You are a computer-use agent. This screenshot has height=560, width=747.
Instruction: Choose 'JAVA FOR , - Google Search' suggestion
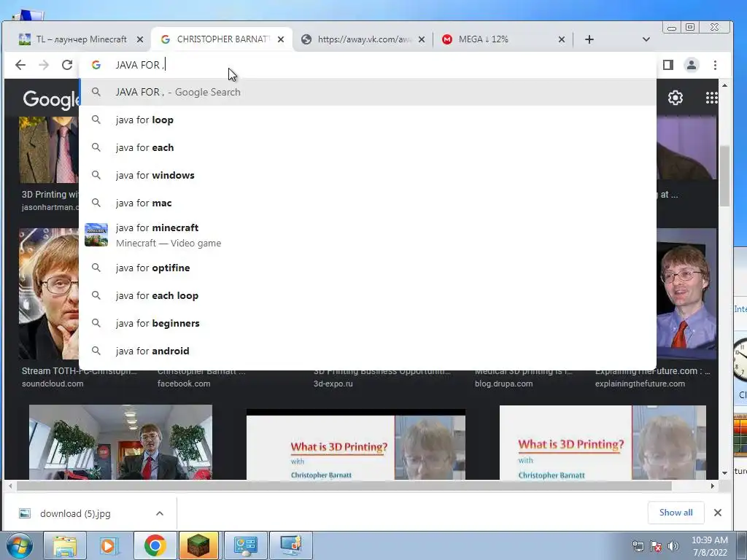[x=368, y=93]
